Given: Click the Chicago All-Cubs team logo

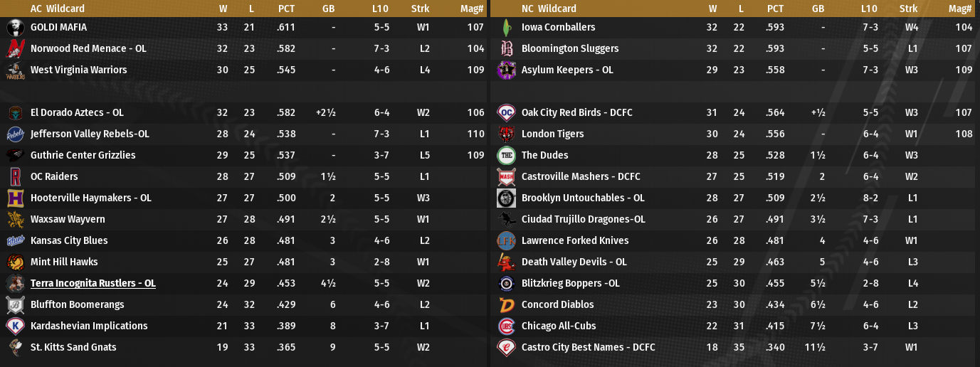Looking at the screenshot, I should 506,326.
